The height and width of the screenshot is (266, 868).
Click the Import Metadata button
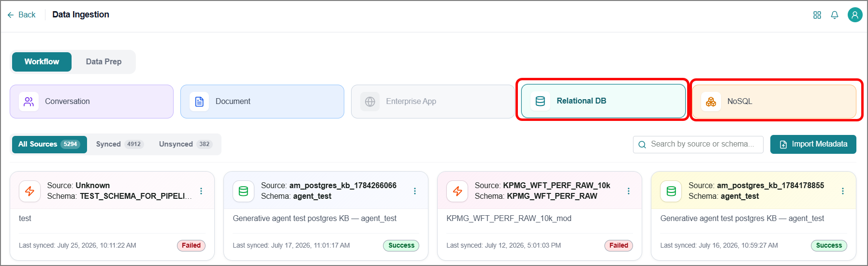coord(813,144)
